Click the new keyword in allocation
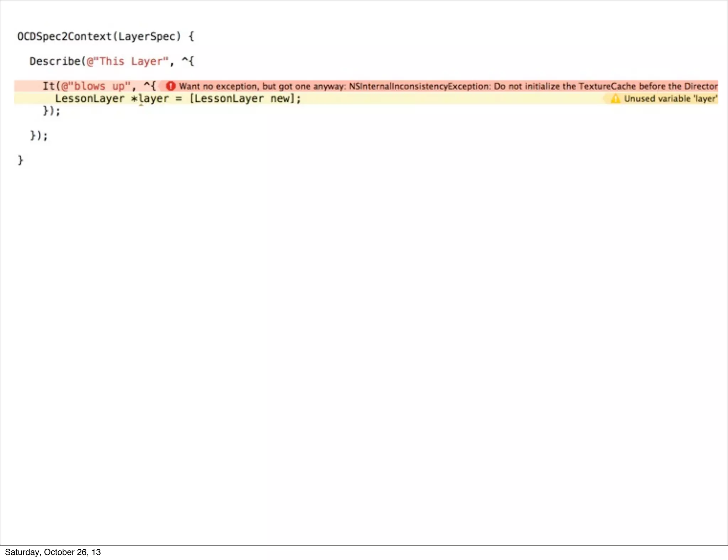728x560 pixels. [x=280, y=98]
